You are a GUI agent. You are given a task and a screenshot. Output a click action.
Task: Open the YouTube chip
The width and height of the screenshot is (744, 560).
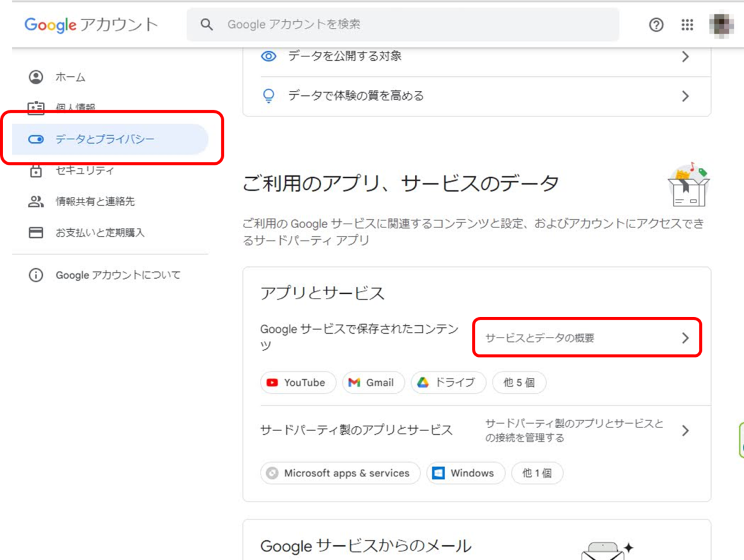click(x=298, y=383)
